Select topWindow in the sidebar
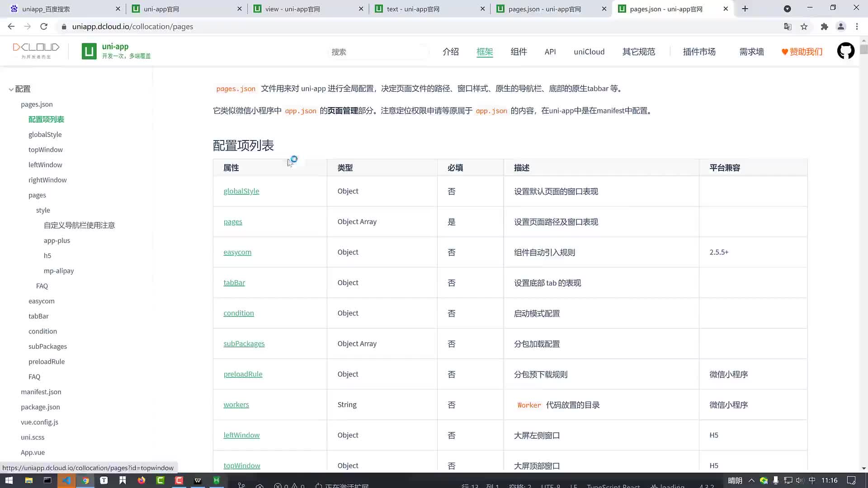 tap(46, 150)
